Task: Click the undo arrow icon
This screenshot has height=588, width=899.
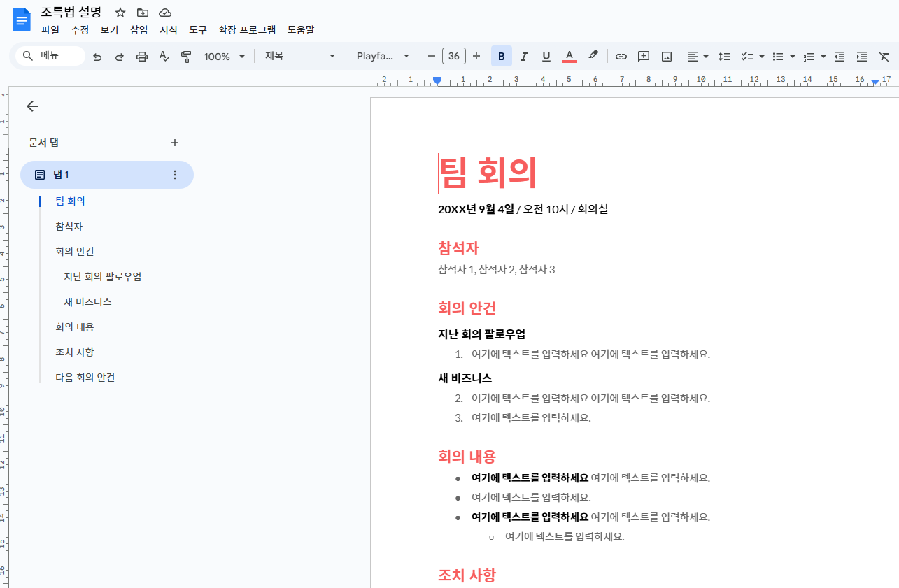Action: coord(97,57)
